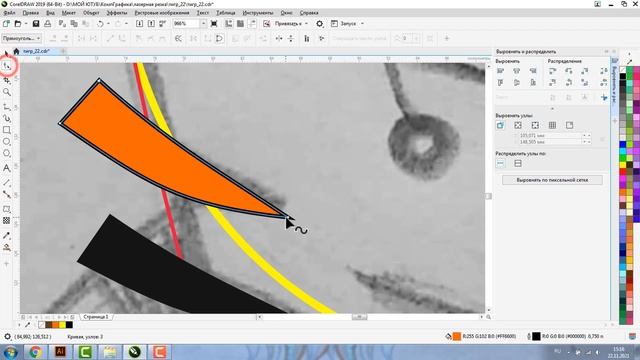Select the Polygon tool in toolbox
This screenshot has height=360, width=640.
(7, 153)
